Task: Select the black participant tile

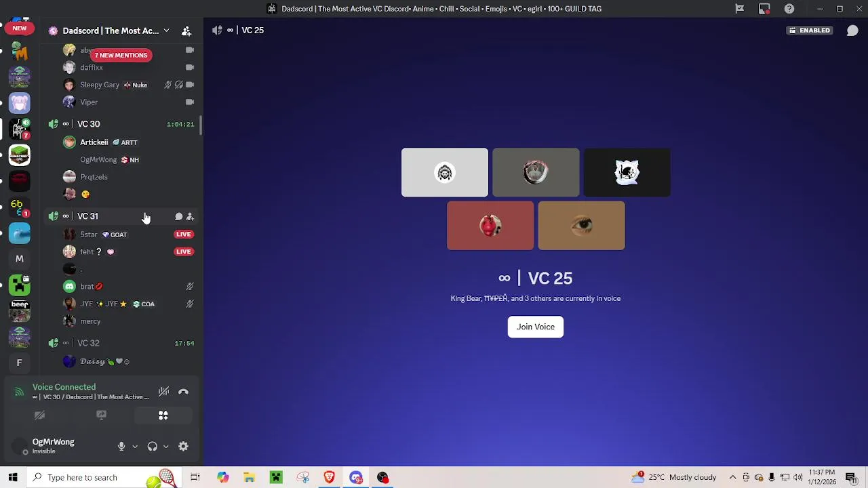Action: 627,172
